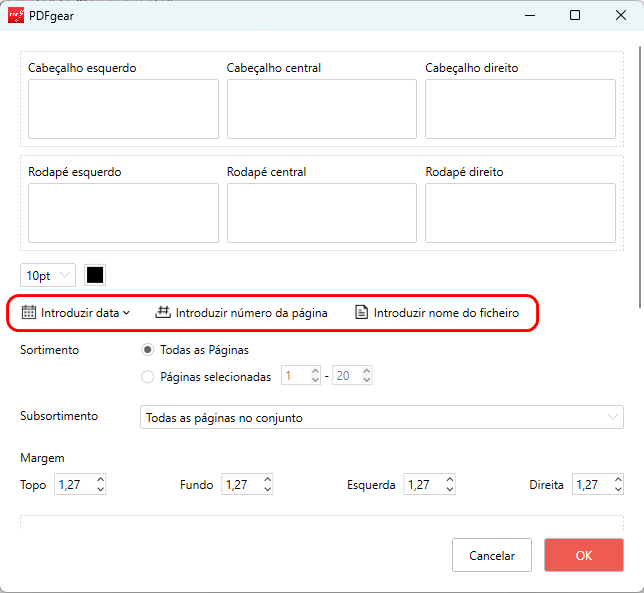Click Introduzir número da página
Screen dimensions: 644x593
click(x=251, y=312)
